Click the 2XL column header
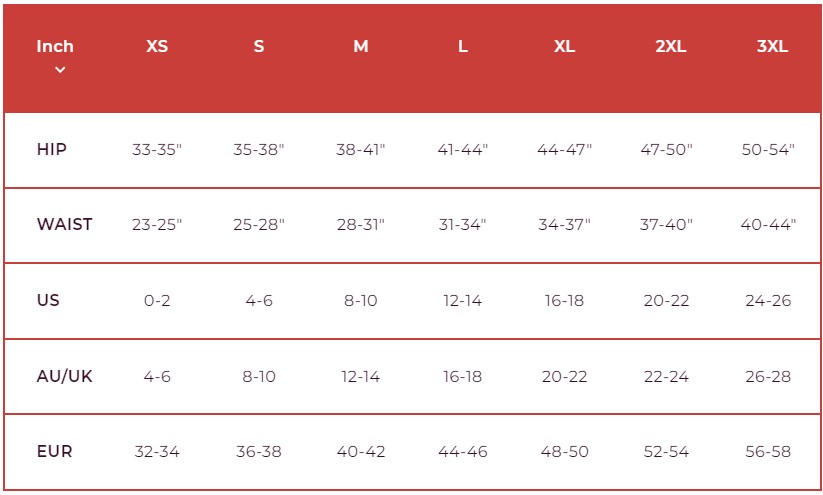 tap(670, 46)
